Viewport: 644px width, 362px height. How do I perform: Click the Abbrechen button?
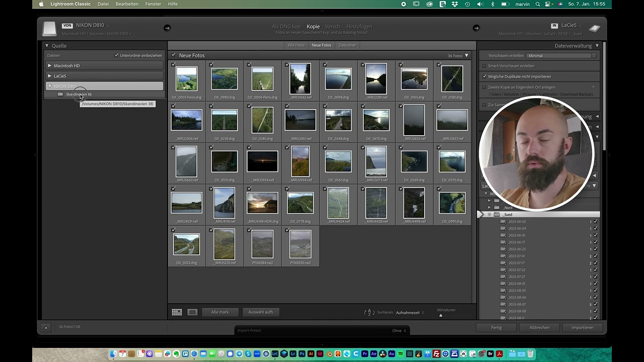[539, 327]
